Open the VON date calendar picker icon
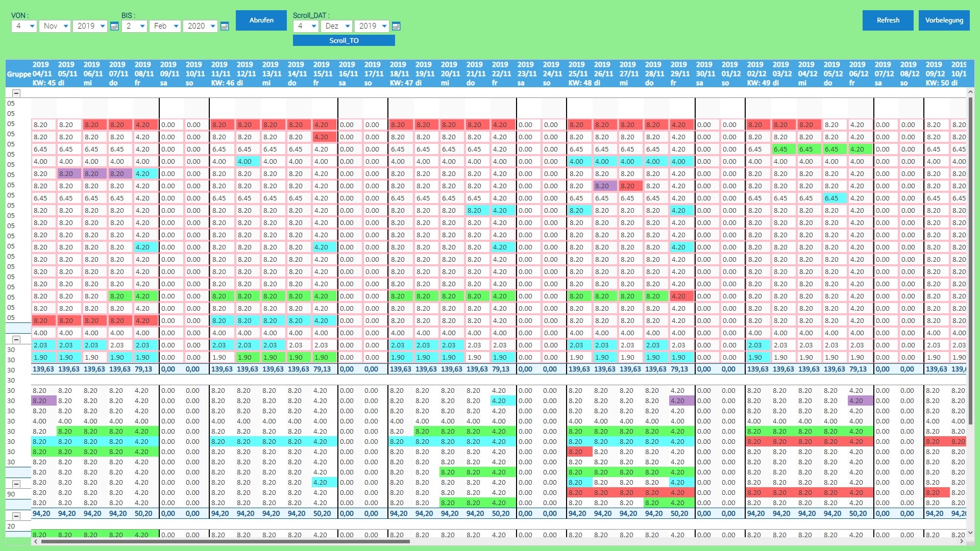Screen dimensions: 980x551 pos(114,26)
